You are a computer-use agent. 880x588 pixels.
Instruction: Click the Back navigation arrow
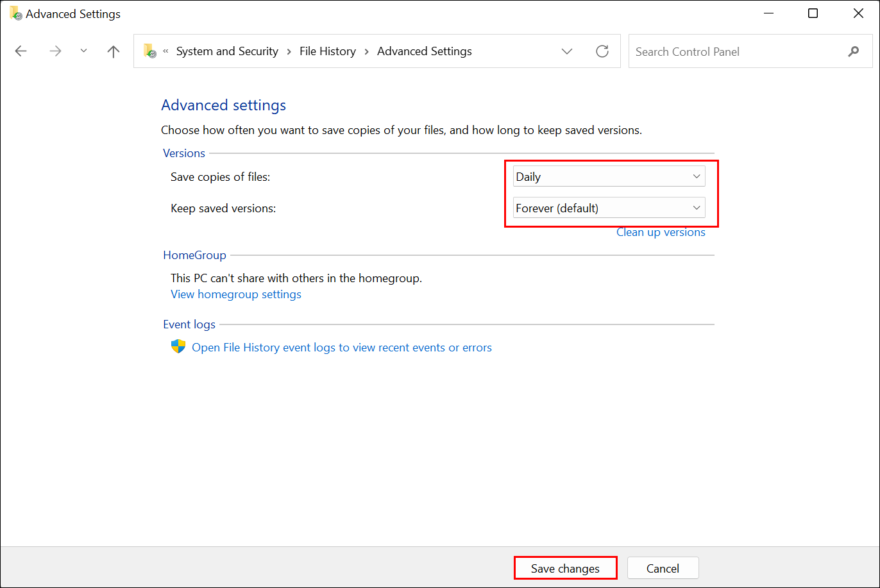(x=21, y=51)
